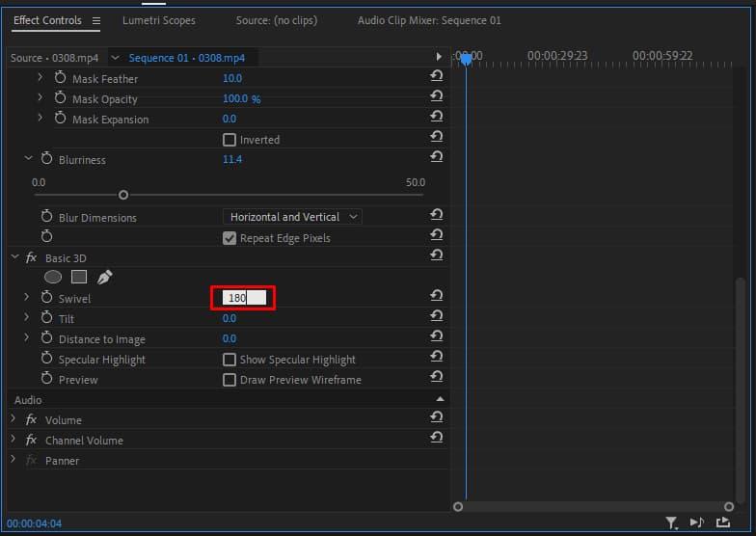Expand the Volume audio effect
The height and width of the screenshot is (536, 756).
click(x=14, y=419)
